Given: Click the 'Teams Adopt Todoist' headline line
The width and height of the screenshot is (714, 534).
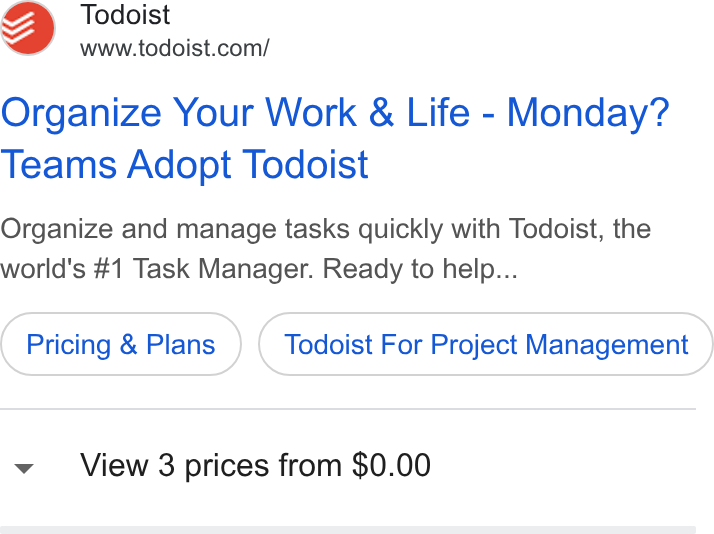Looking at the screenshot, I should pyautogui.click(x=184, y=165).
